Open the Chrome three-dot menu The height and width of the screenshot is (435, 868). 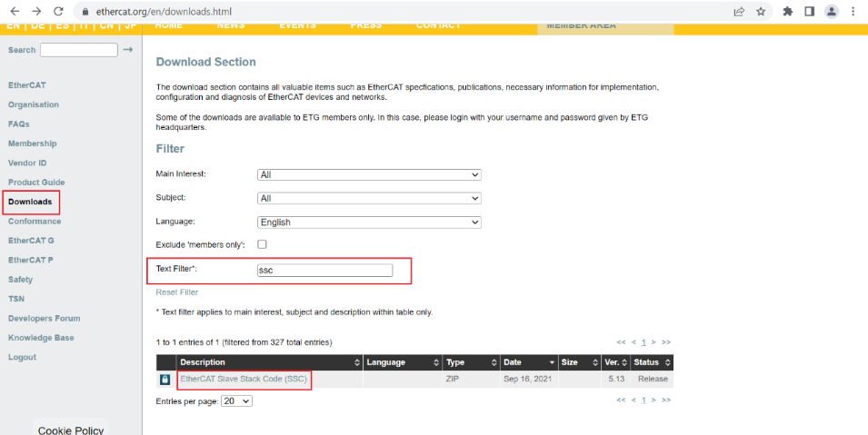click(853, 12)
